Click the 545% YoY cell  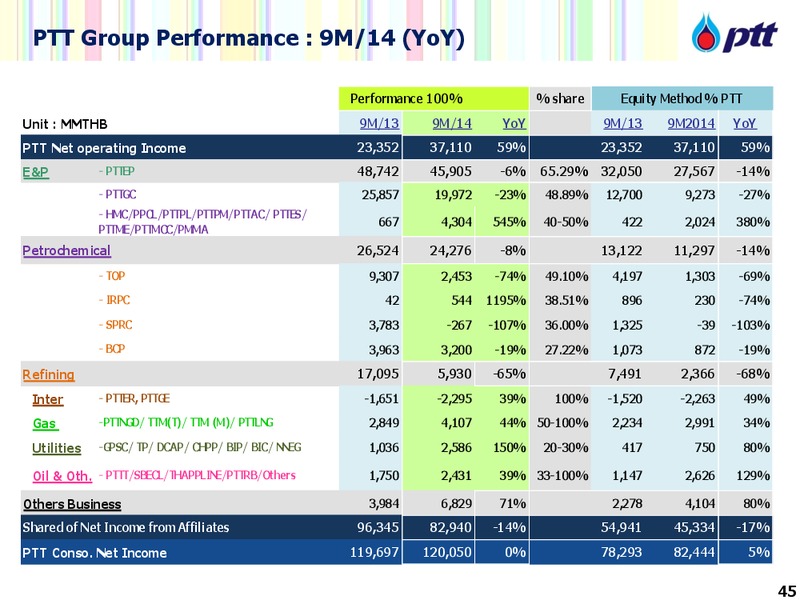tap(510, 222)
